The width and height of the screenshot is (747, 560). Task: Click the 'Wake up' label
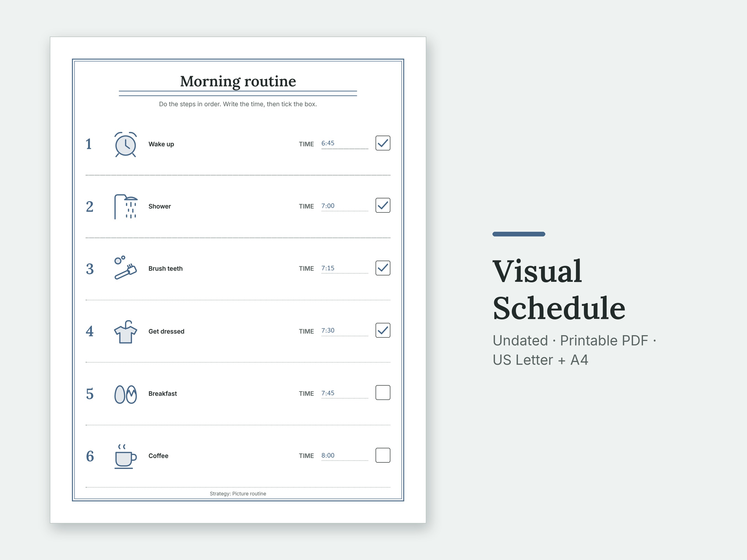click(x=161, y=144)
